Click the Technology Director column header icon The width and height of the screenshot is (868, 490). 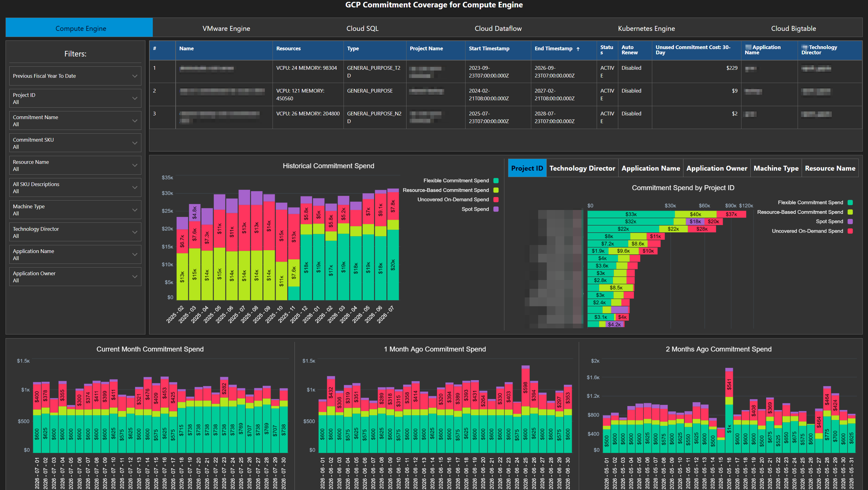(x=805, y=47)
